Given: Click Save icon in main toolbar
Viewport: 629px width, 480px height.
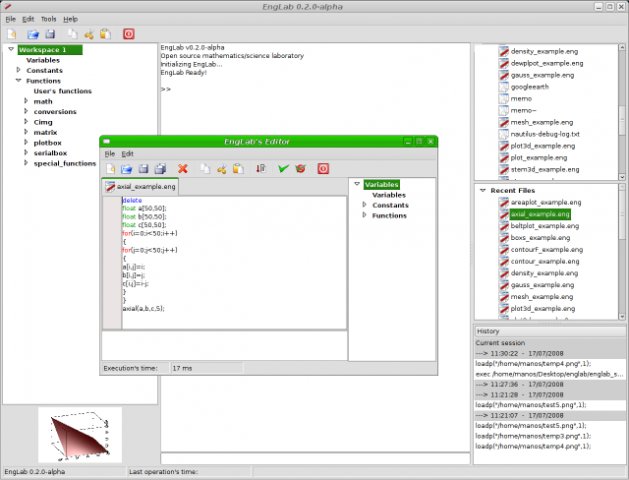Looking at the screenshot, I should (x=50, y=34).
